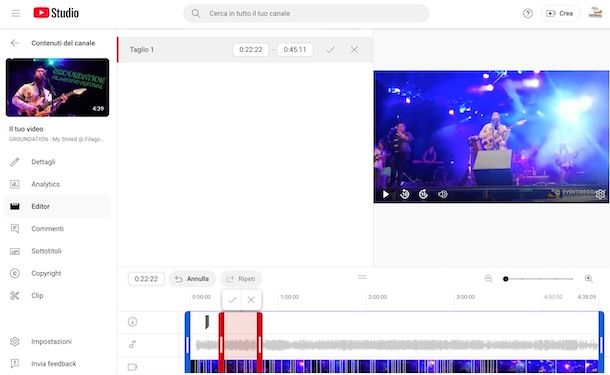
Task: Click the Annulla undo button
Action: point(192,279)
